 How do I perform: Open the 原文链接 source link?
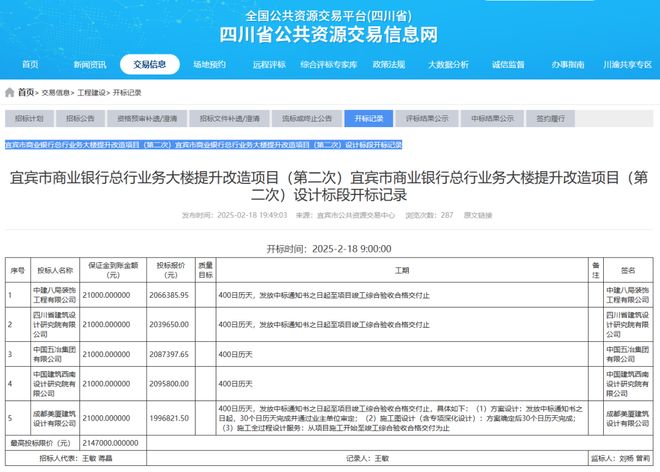point(478,215)
